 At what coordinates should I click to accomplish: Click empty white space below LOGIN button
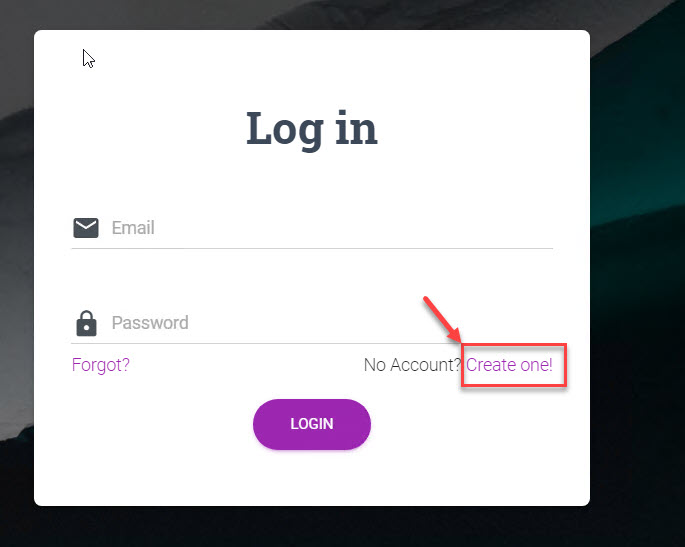pyautogui.click(x=312, y=478)
